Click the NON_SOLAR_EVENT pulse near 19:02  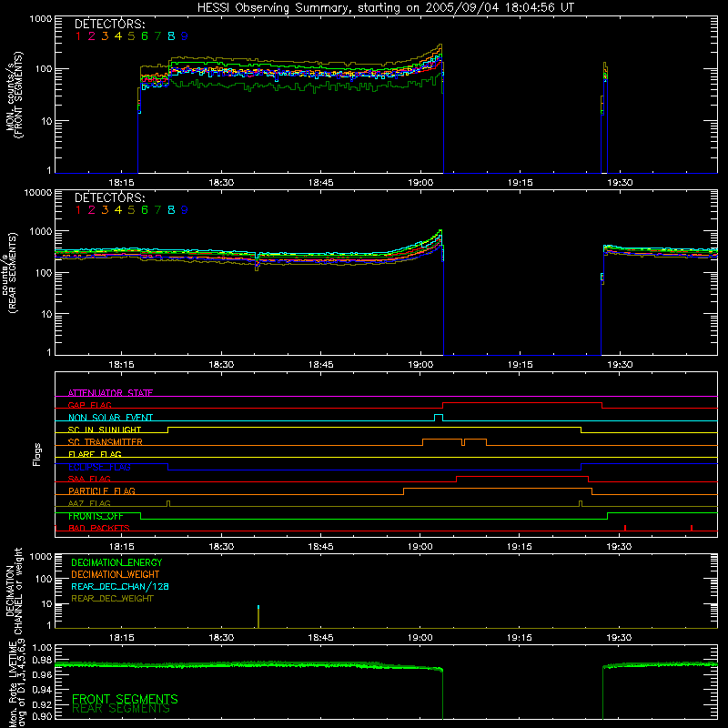point(439,418)
